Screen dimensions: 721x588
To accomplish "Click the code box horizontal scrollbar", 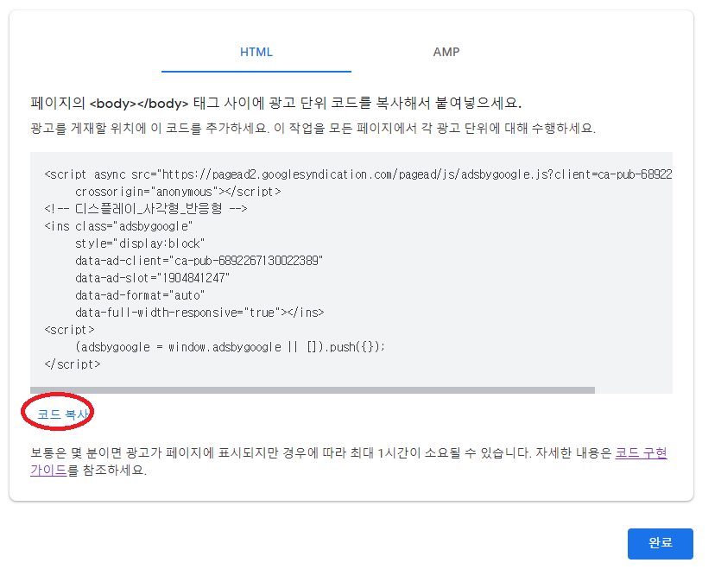I will point(313,390).
